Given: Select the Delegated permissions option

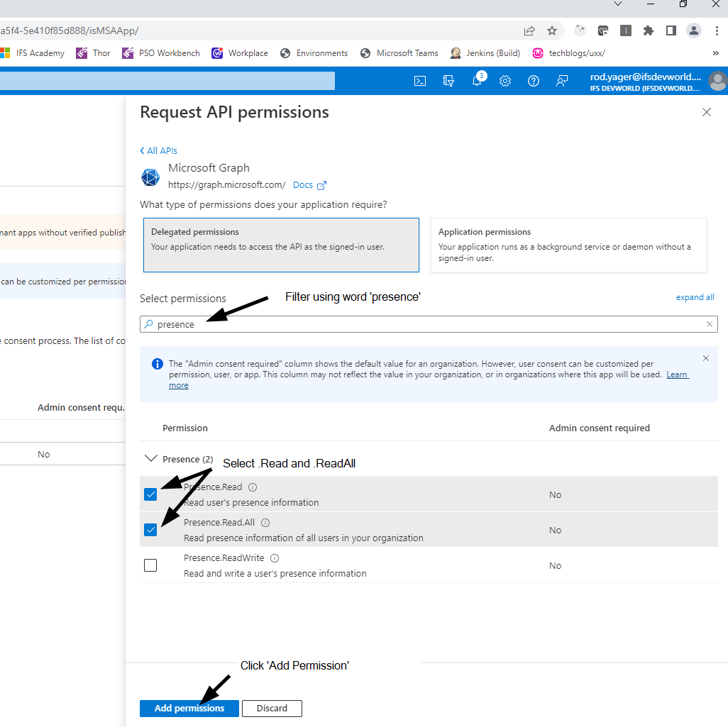Looking at the screenshot, I should tap(280, 245).
